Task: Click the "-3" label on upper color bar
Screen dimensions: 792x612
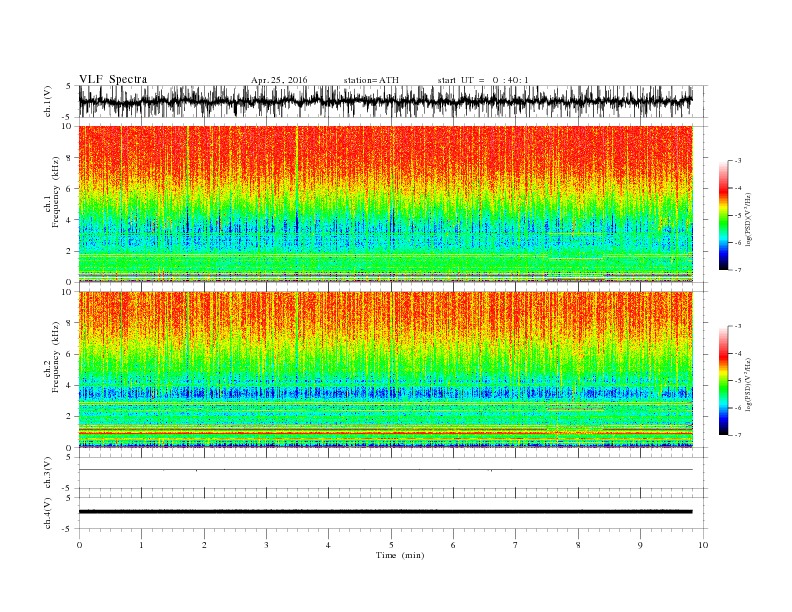Action: 738,161
